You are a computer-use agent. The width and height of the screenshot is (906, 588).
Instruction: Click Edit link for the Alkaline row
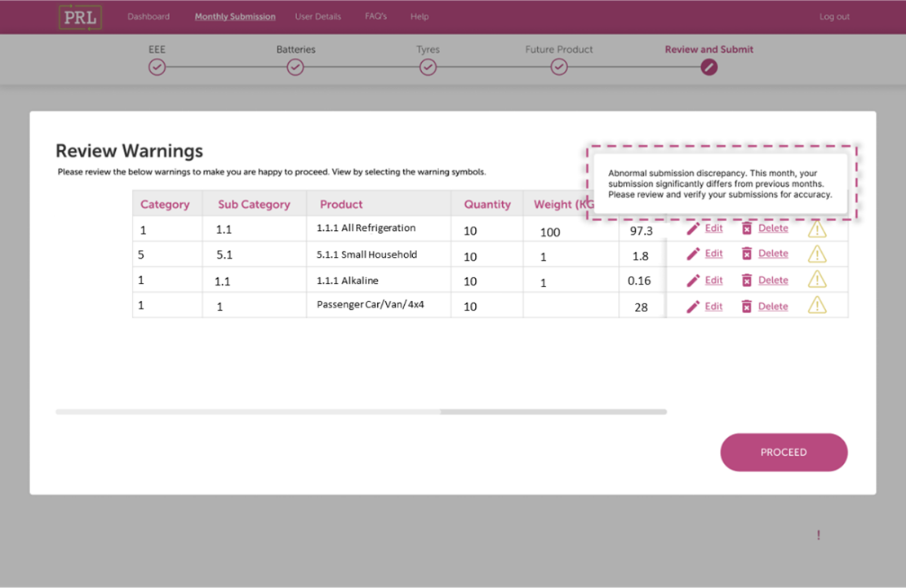click(x=713, y=280)
